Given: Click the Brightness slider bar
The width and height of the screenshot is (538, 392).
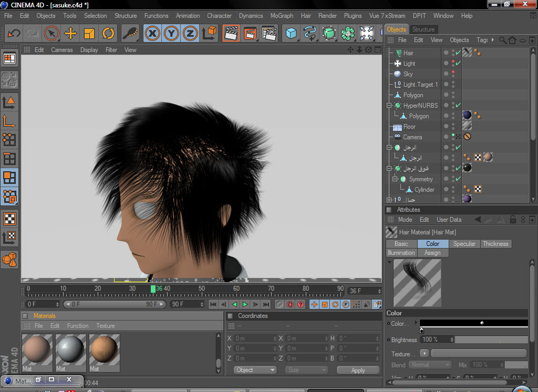Looking at the screenshot, I should coord(491,340).
